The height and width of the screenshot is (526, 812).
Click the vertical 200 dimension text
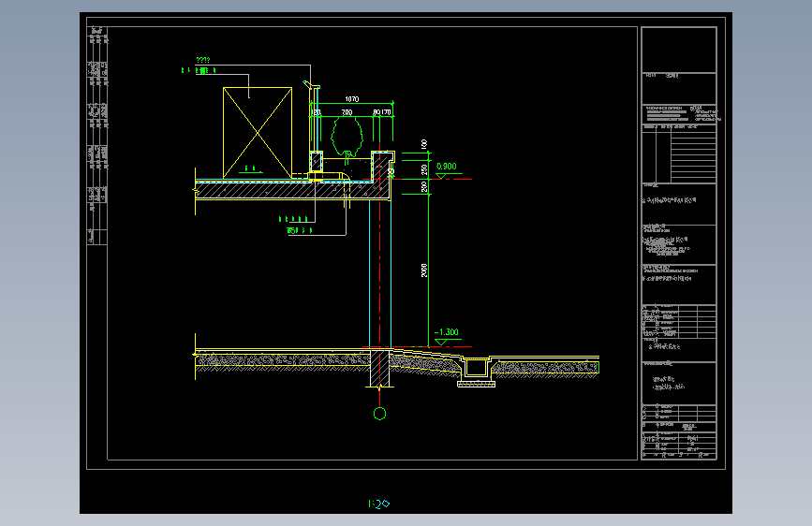pyautogui.click(x=424, y=186)
